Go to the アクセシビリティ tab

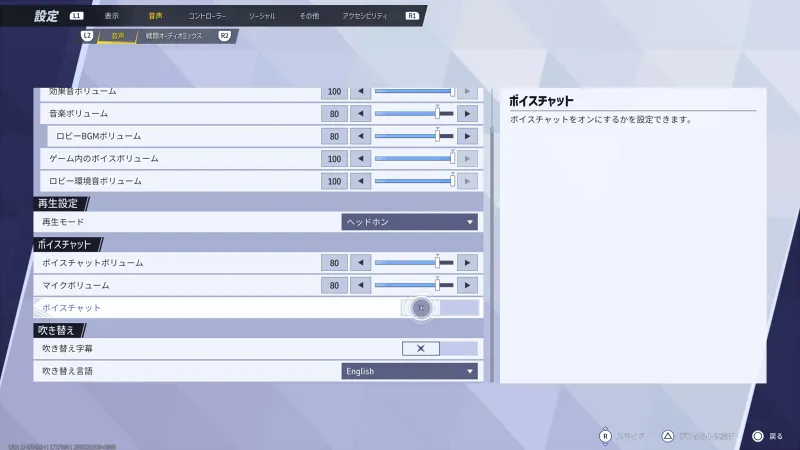coord(365,16)
